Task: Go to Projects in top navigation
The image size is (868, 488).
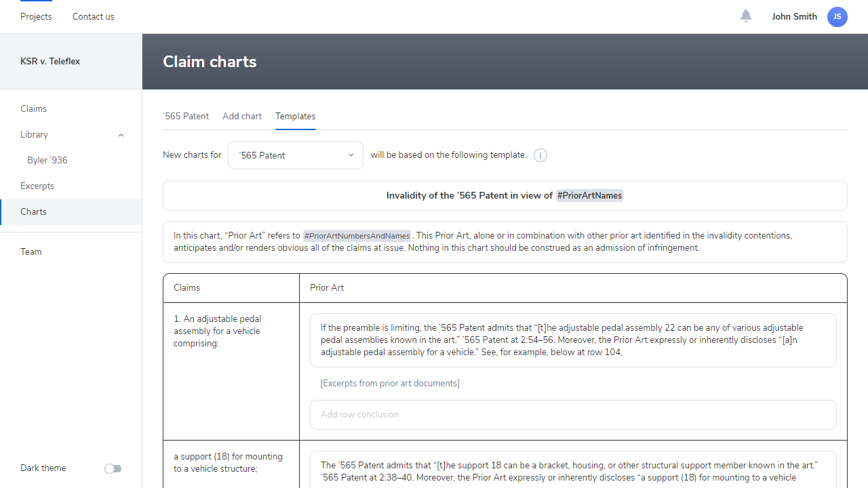Action: 36,16
